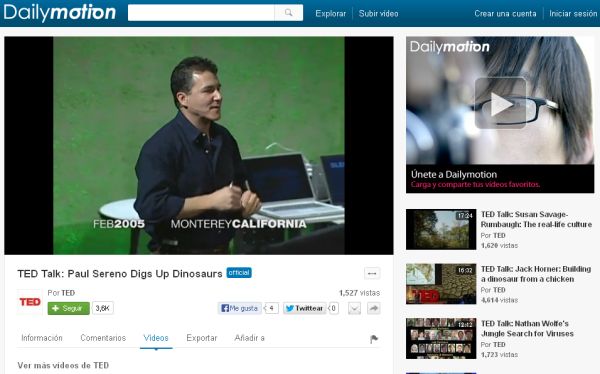
Task: Play the Únete a Dailymotion promo video
Action: [501, 103]
